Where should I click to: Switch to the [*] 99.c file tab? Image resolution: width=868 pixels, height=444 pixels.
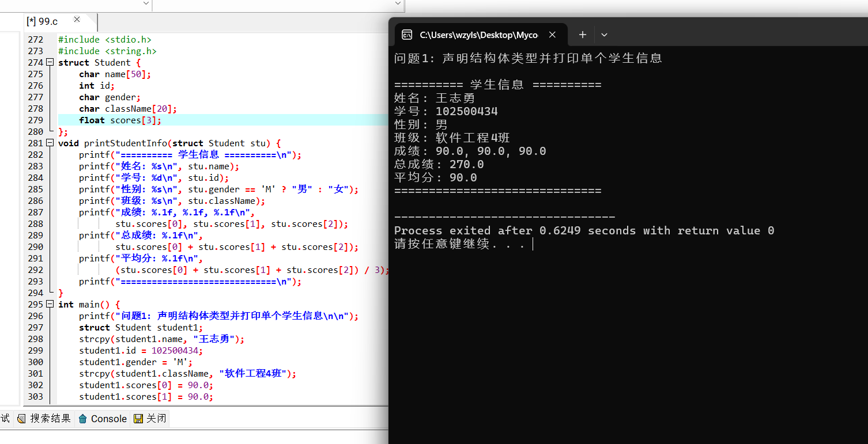click(x=61, y=22)
